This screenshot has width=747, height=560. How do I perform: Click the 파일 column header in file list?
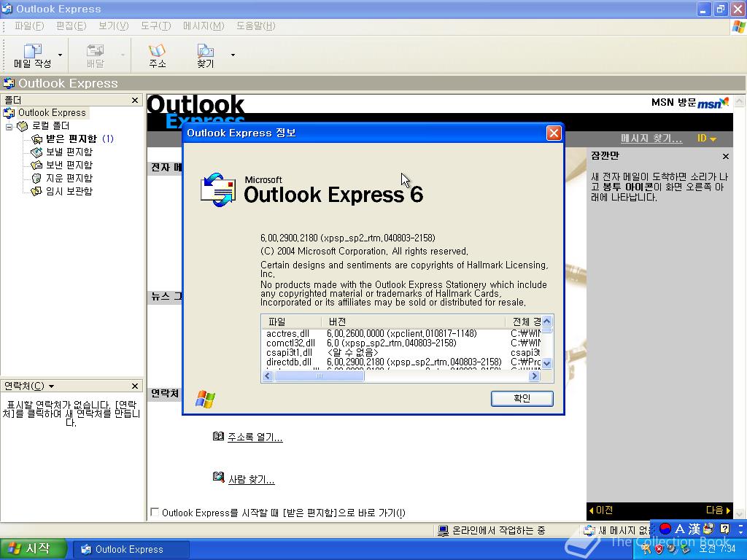tap(290, 322)
